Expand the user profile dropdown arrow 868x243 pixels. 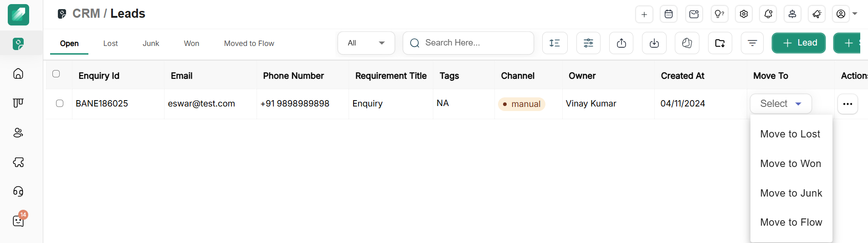pyautogui.click(x=855, y=14)
